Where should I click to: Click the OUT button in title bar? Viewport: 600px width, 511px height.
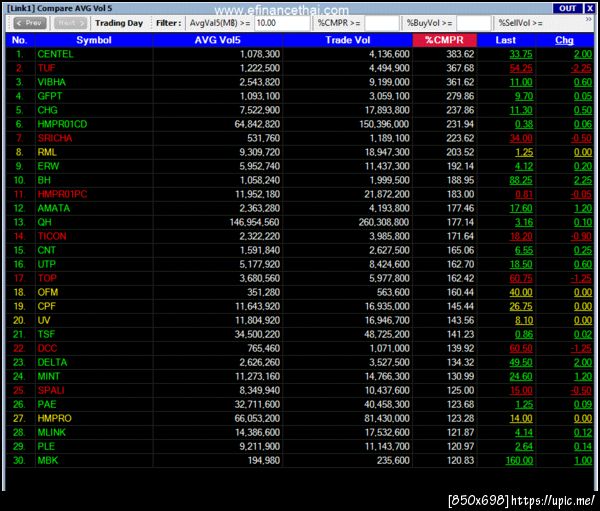point(567,8)
